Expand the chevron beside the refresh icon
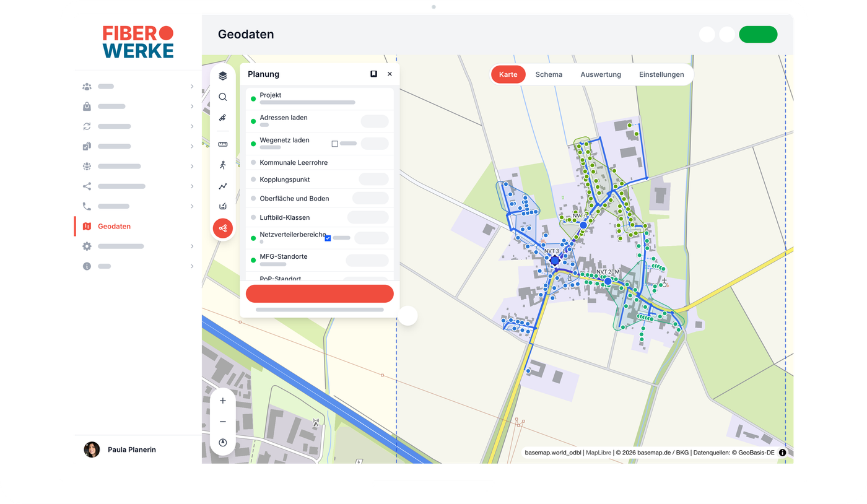 pos(192,126)
